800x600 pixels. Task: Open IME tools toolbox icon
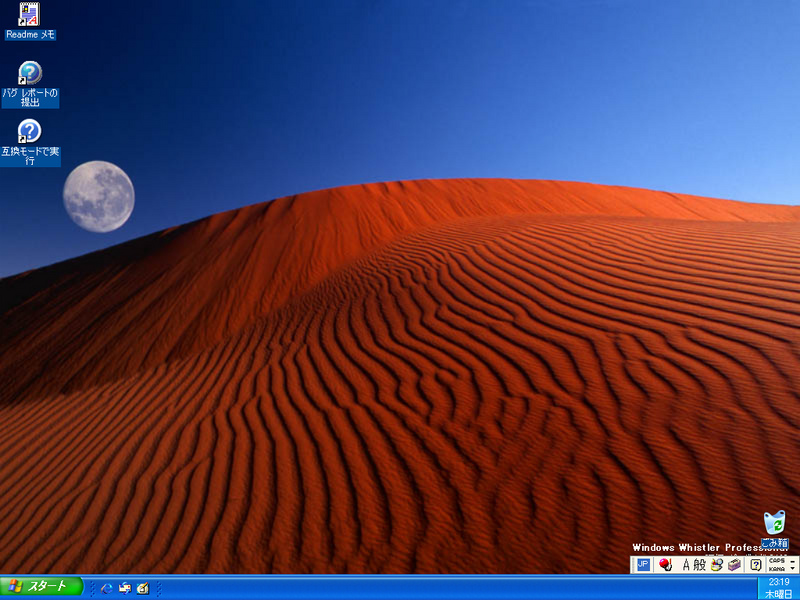point(734,565)
